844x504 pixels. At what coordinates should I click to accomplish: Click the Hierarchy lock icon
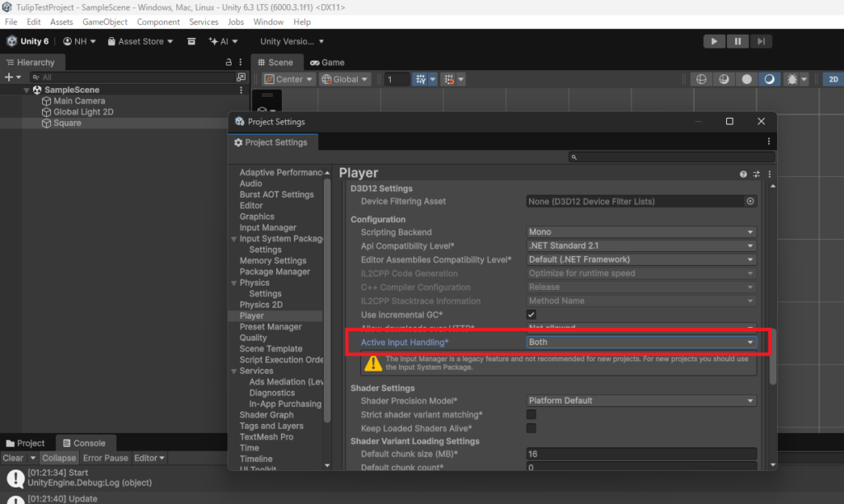point(228,63)
